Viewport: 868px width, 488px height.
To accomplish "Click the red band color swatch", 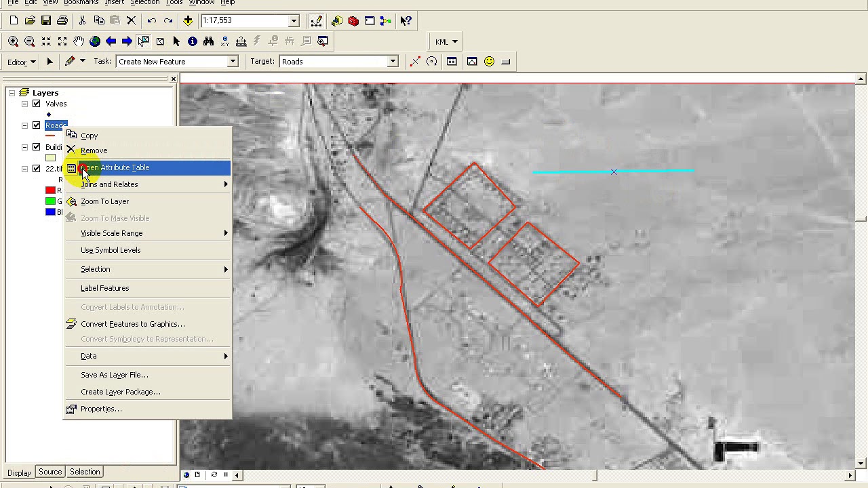I will (50, 190).
